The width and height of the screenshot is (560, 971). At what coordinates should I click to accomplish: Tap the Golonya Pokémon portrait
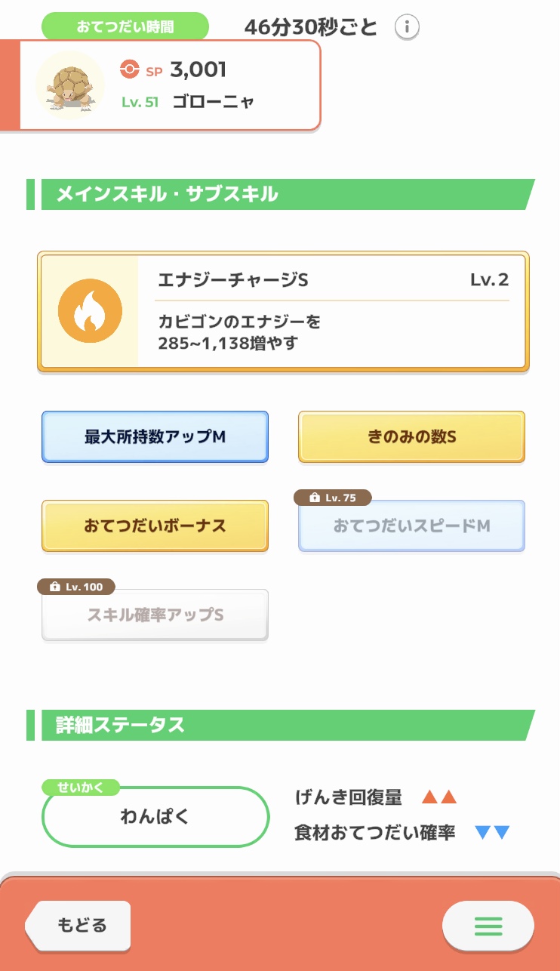click(x=70, y=85)
